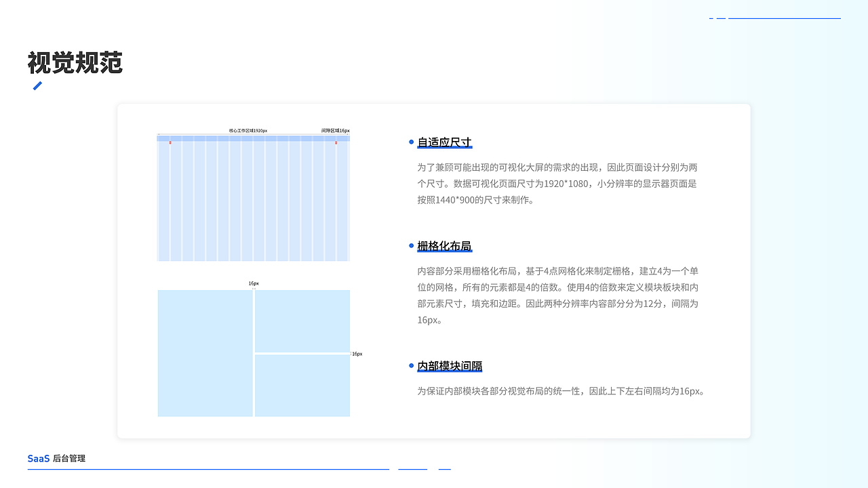Click the darker blue header band of the grid diagram

coord(254,138)
